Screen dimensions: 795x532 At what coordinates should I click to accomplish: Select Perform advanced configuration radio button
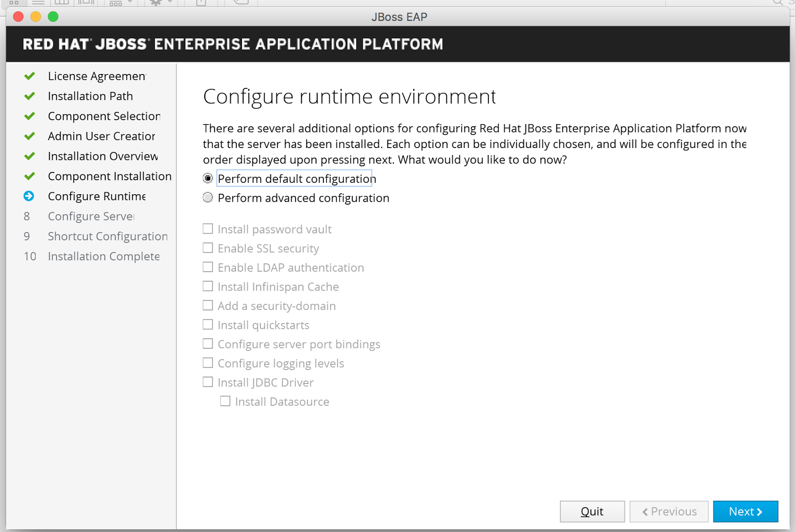208,198
